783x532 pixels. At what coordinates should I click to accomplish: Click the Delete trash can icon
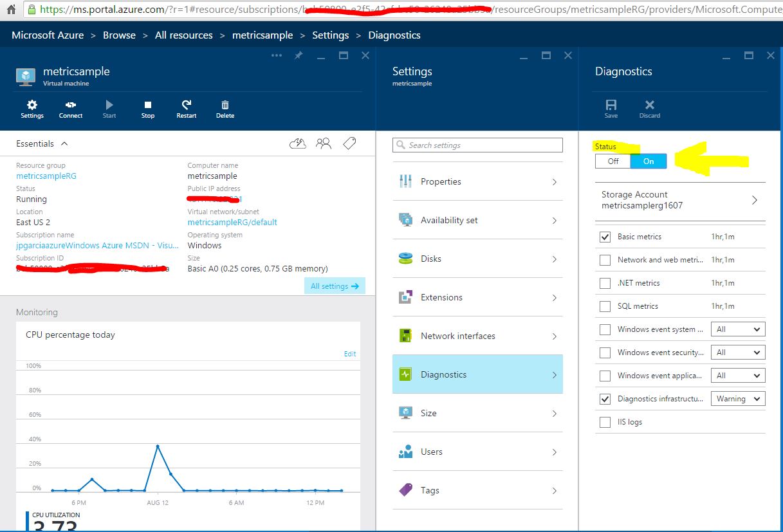tap(225, 105)
